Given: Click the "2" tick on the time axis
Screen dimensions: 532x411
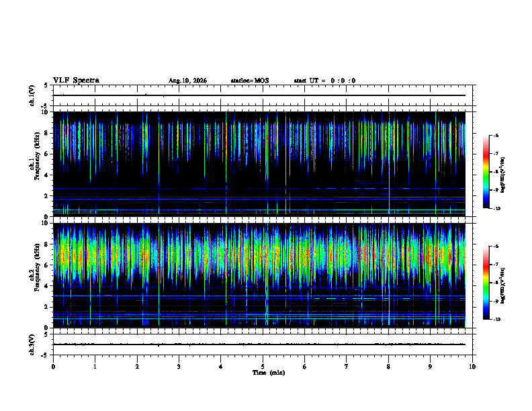Looking at the screenshot, I should coord(137,367).
